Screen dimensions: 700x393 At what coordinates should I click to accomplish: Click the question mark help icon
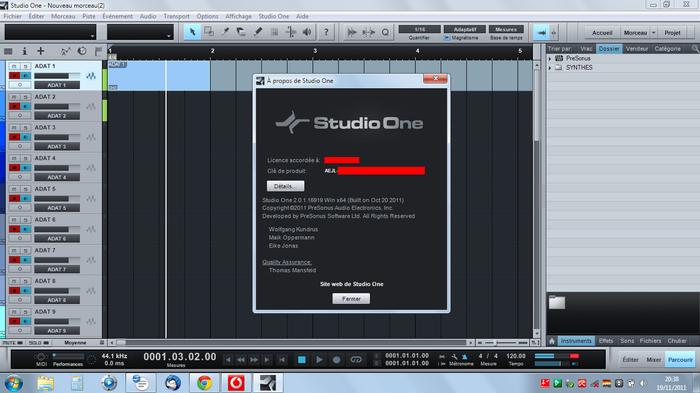[x=326, y=32]
